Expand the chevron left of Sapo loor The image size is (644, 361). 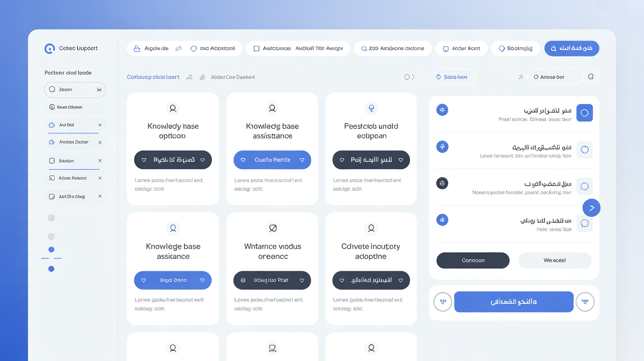[x=413, y=77]
